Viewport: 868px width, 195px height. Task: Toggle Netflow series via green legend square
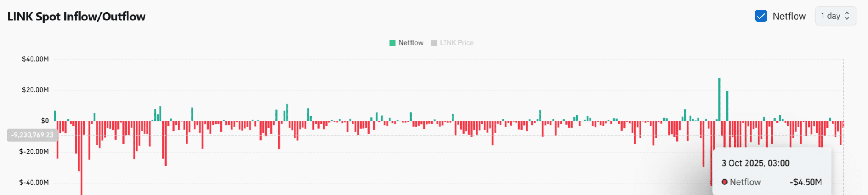point(392,43)
